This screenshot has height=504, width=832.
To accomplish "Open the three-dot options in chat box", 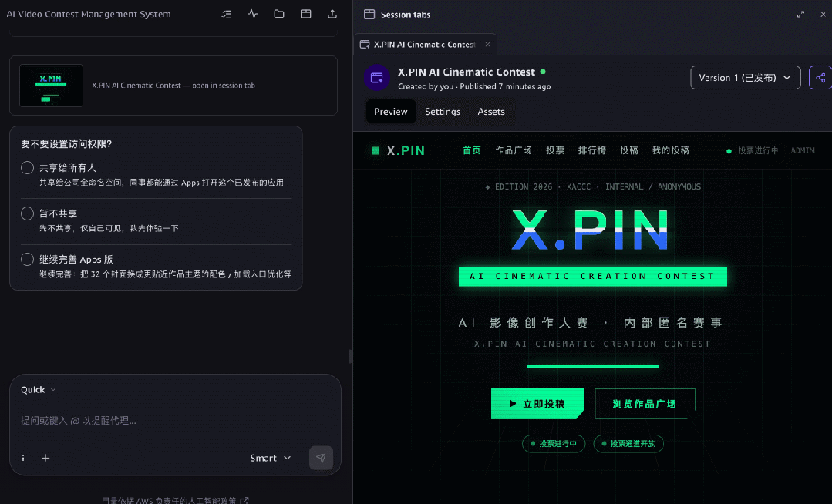I will click(23, 458).
